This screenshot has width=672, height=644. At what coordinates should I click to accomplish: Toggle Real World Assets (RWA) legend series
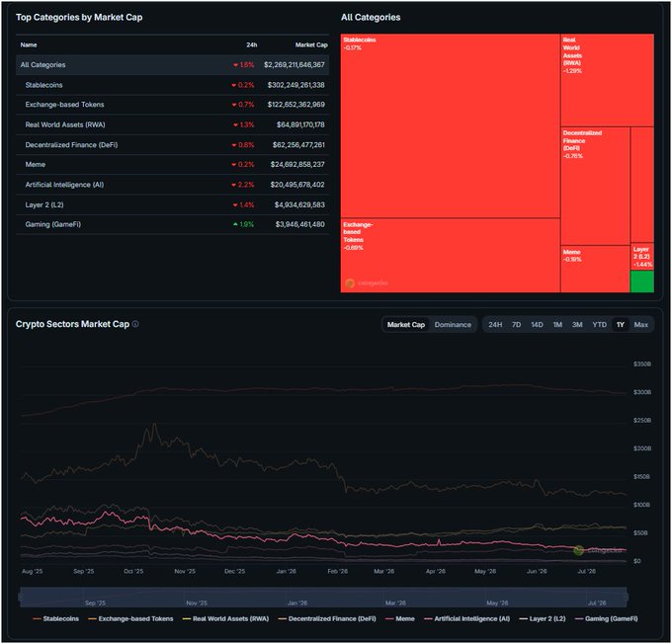pos(226,618)
